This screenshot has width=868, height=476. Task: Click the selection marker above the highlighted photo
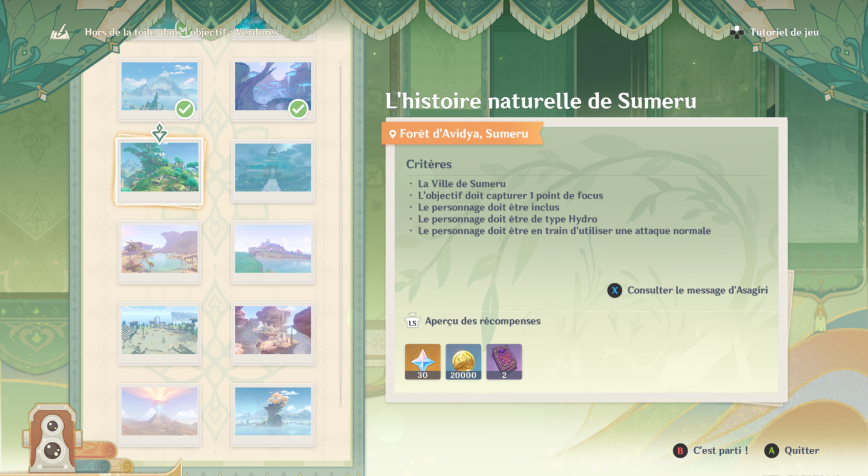click(x=159, y=132)
